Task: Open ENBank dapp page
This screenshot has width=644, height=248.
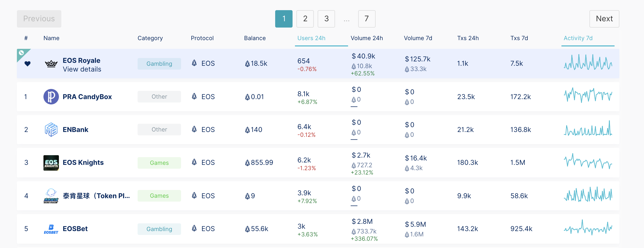Action: [75, 130]
